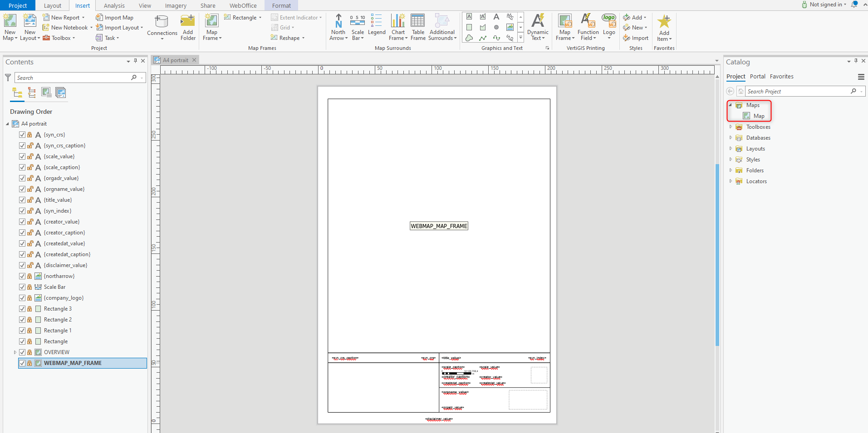Select the Map item in Catalog

[x=754, y=116]
